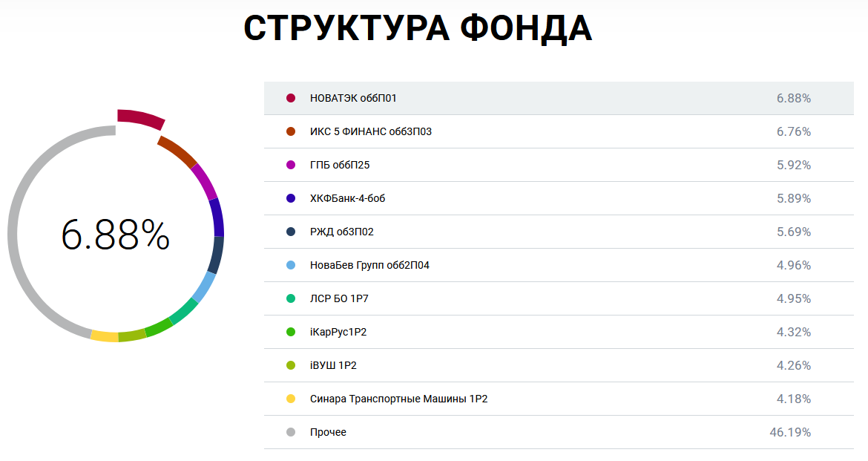
Task: Click the orange-brown ИКС 5 ФИНАНС chart segment
Action: pos(177,151)
